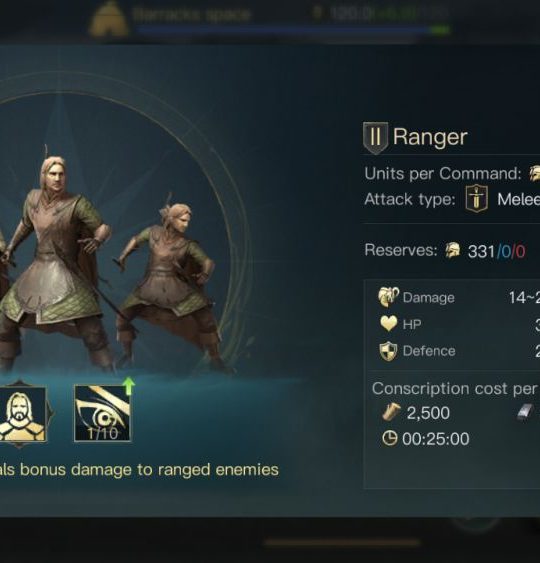This screenshot has width=540, height=563.
Task: Click the Reserves helmet icon
Action: (x=453, y=250)
